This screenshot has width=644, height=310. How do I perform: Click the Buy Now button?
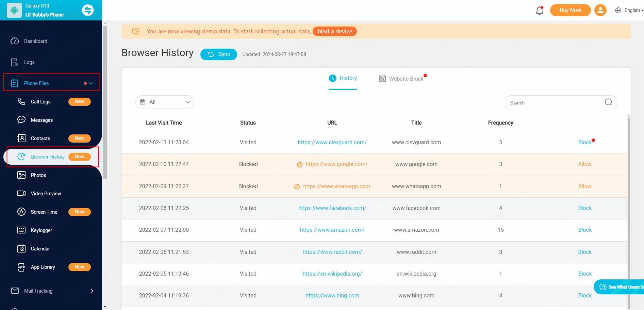click(x=570, y=10)
